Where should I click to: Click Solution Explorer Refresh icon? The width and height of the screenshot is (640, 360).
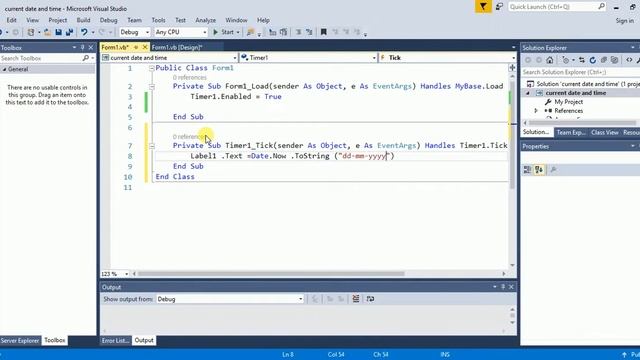(x=593, y=60)
